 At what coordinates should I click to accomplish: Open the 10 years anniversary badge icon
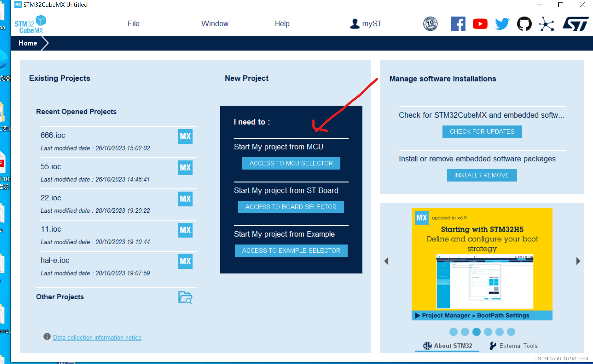430,24
